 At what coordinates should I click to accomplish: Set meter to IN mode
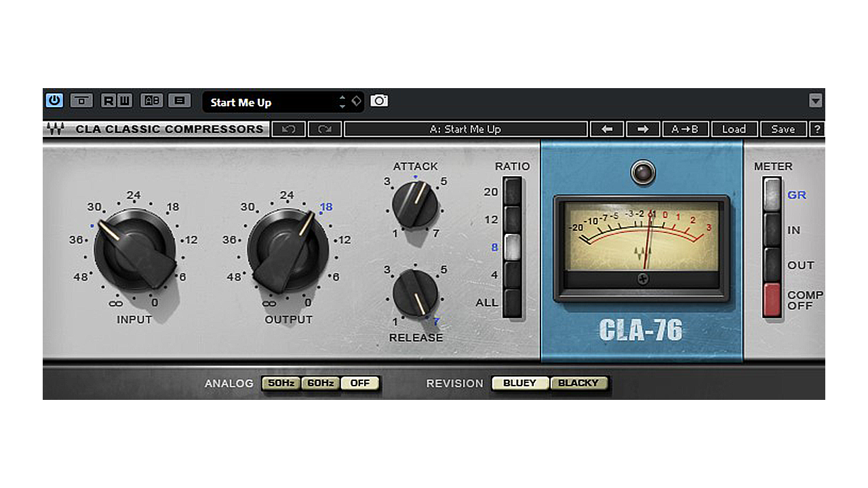click(772, 230)
